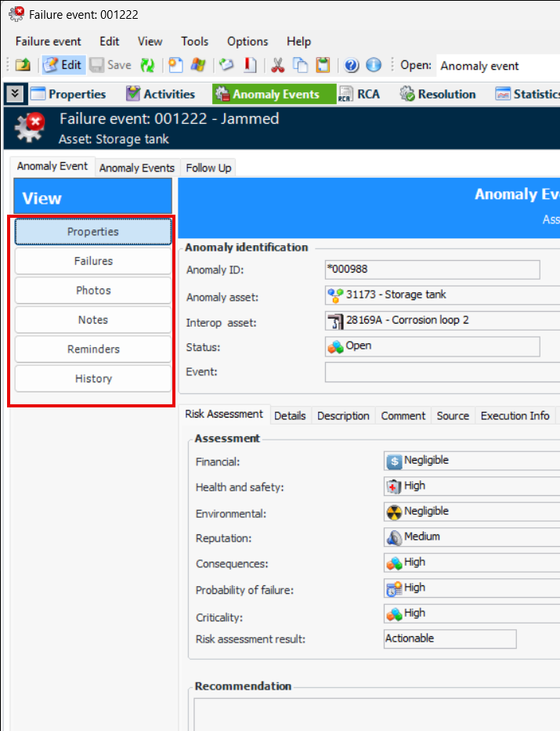Screen dimensions: 560x731
Task: Open the Options menu
Action: tap(247, 42)
